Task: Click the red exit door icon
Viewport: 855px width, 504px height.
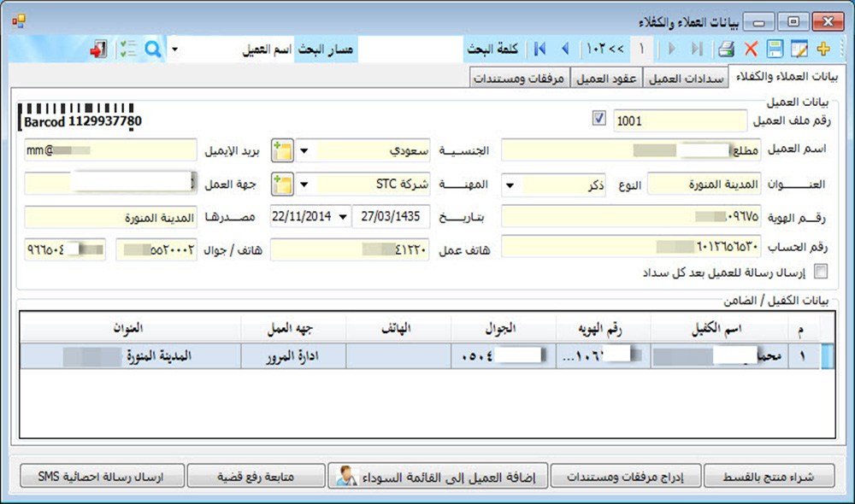Action: click(x=99, y=50)
